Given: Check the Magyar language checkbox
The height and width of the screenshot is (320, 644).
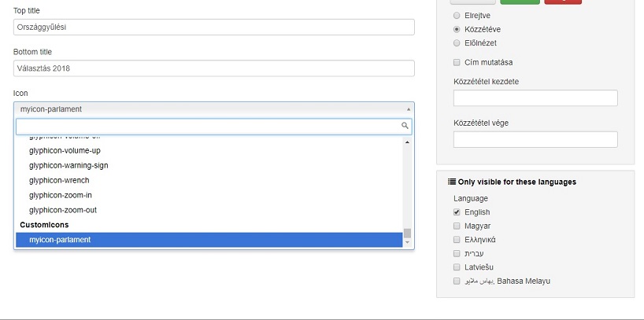Looking at the screenshot, I should pos(457,226).
